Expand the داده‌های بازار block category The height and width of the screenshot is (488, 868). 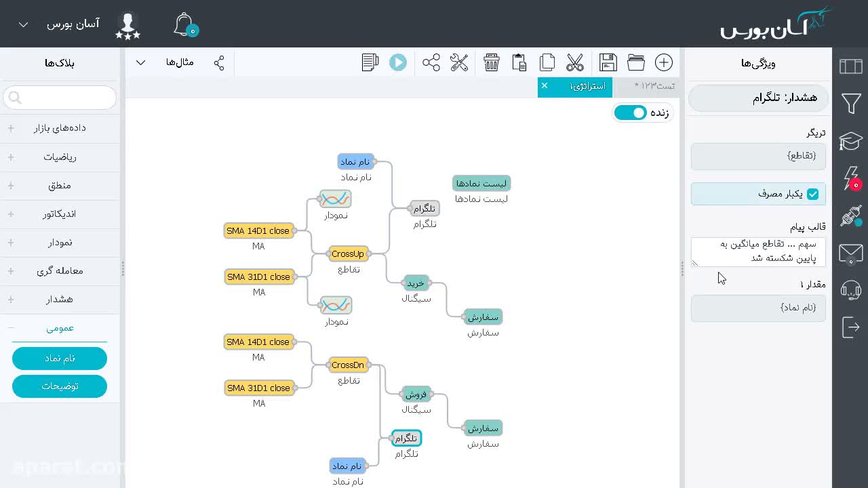coord(60,128)
